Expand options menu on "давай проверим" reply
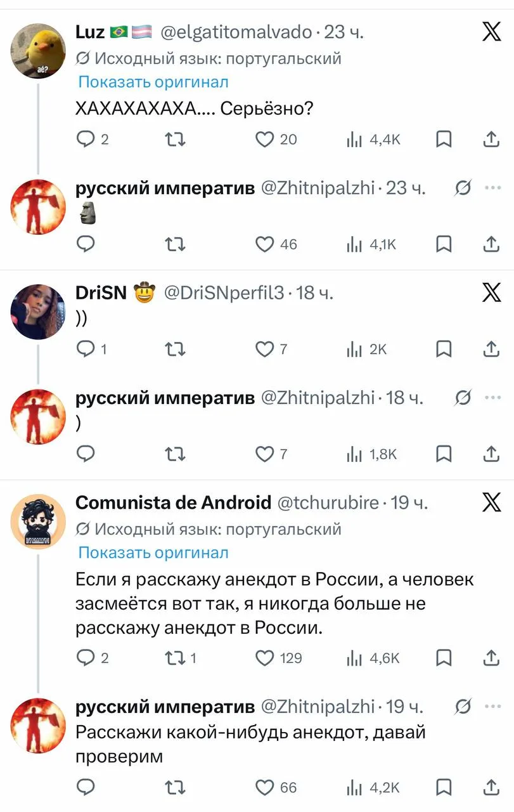 click(x=492, y=706)
